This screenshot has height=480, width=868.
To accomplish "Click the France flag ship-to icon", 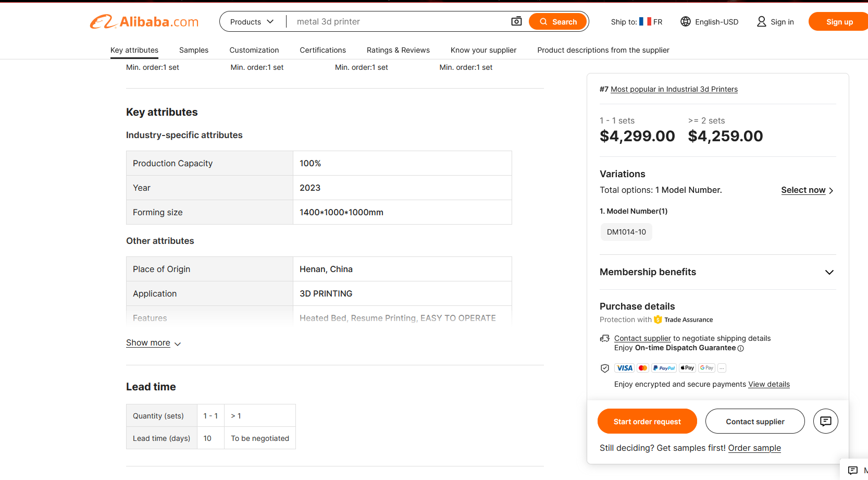I will tap(645, 21).
